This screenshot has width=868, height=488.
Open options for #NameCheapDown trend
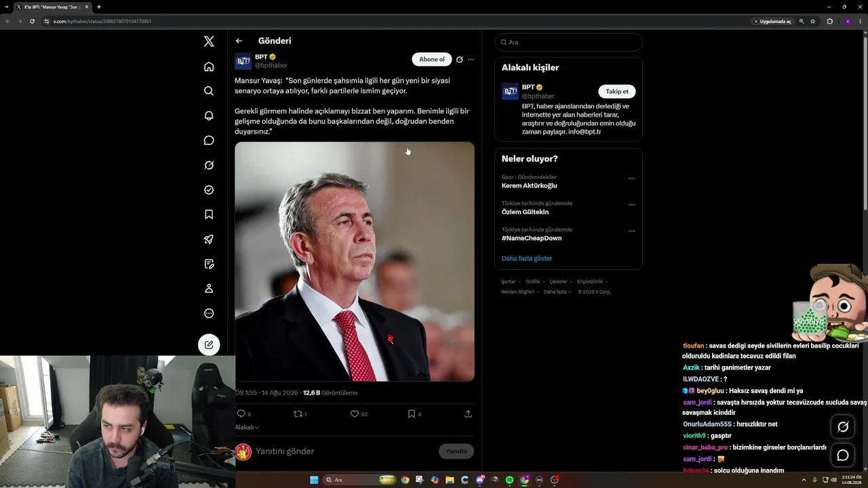[x=631, y=231]
